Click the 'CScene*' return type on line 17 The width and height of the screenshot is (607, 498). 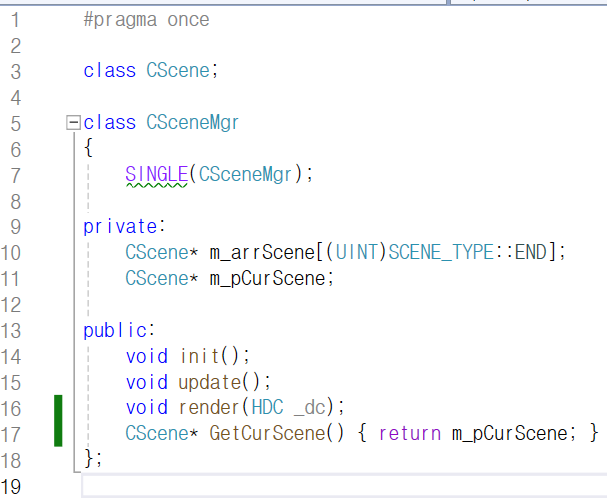tap(162, 433)
